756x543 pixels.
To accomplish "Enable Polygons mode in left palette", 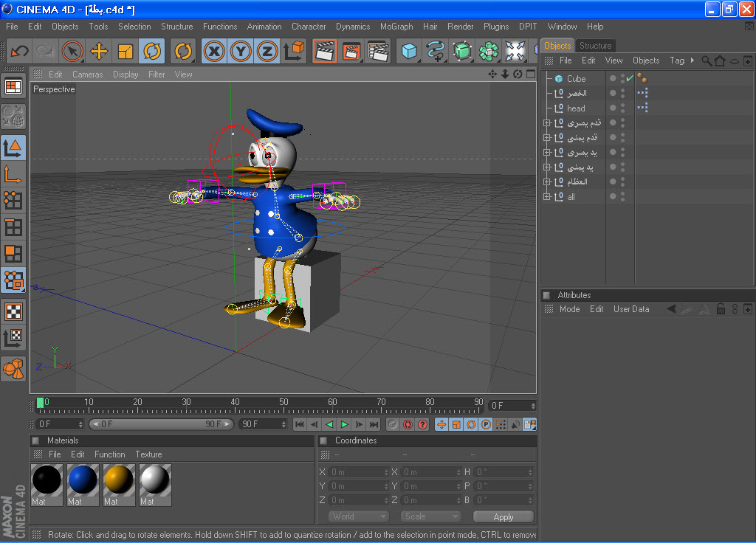I will coord(13,254).
